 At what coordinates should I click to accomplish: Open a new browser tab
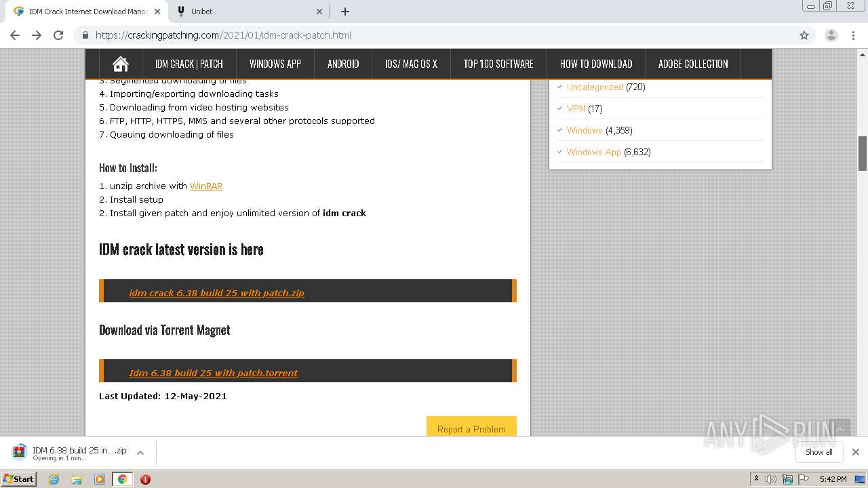click(x=344, y=12)
